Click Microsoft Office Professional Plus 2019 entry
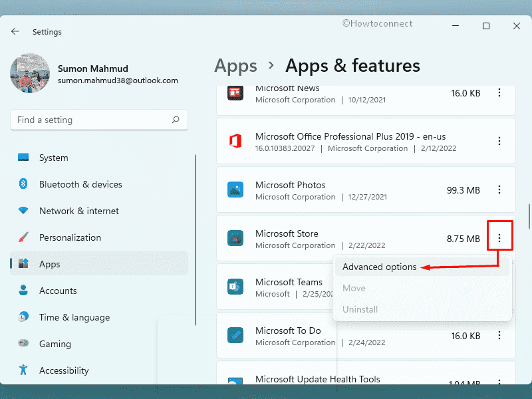The height and width of the screenshot is (399, 532). 366,141
